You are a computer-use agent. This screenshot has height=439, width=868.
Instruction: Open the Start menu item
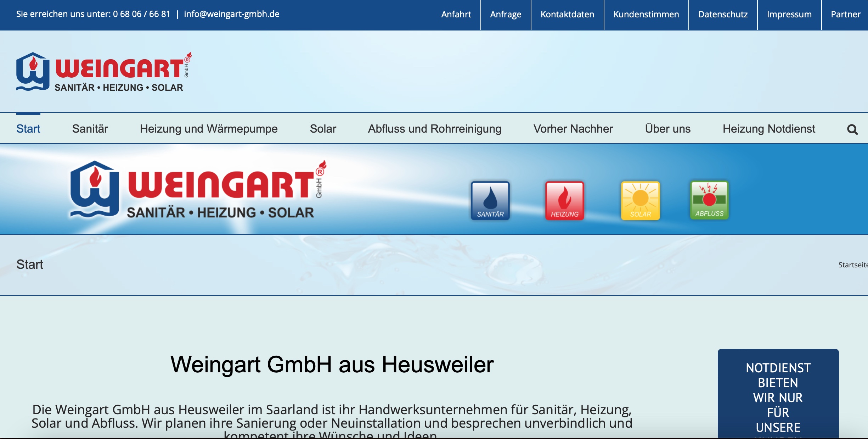coord(28,129)
